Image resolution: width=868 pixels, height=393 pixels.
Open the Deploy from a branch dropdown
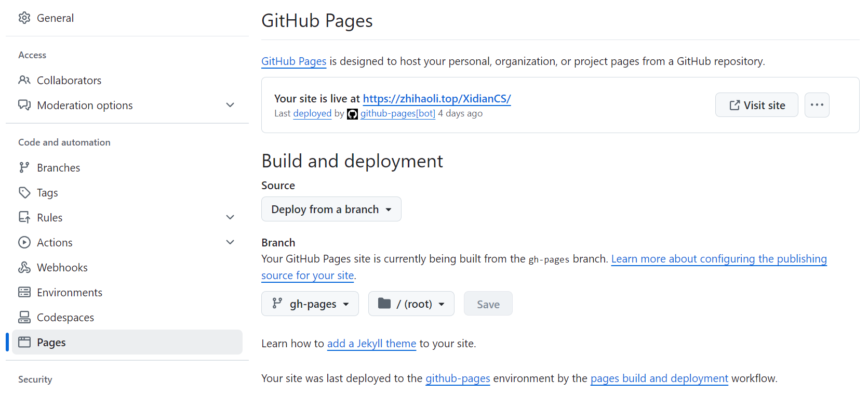tap(331, 209)
